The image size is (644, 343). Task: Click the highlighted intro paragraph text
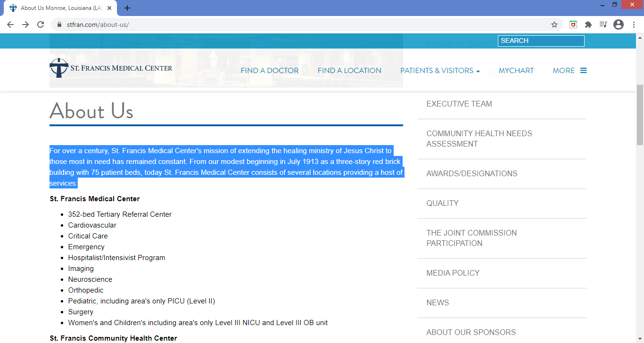pyautogui.click(x=226, y=167)
